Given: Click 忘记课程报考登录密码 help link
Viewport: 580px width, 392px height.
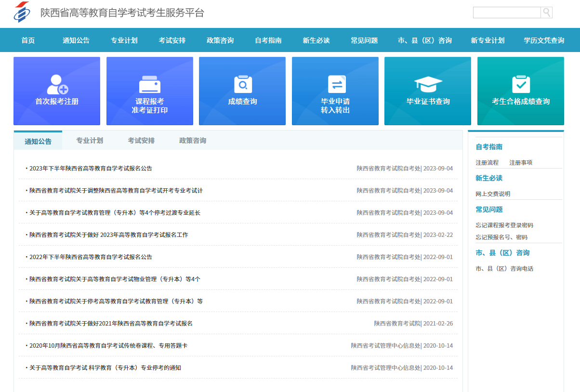Looking at the screenshot, I should pos(504,225).
